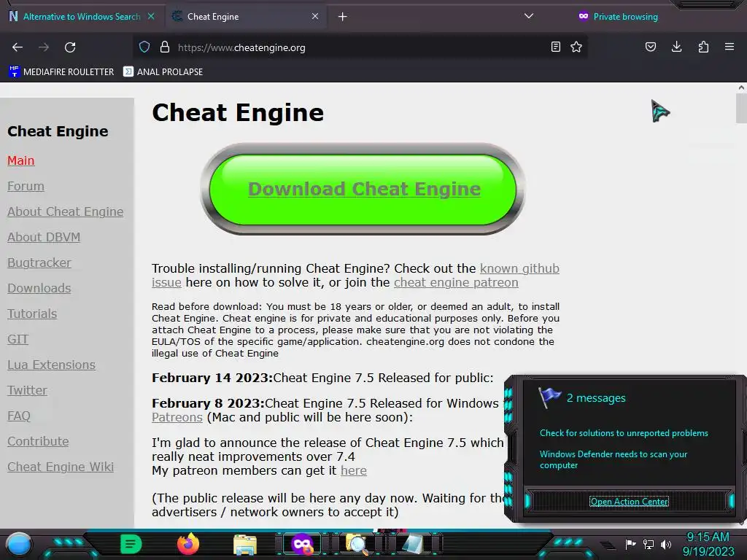The width and height of the screenshot is (747, 560).
Task: Open volume speaker tray icon
Action: click(x=666, y=544)
